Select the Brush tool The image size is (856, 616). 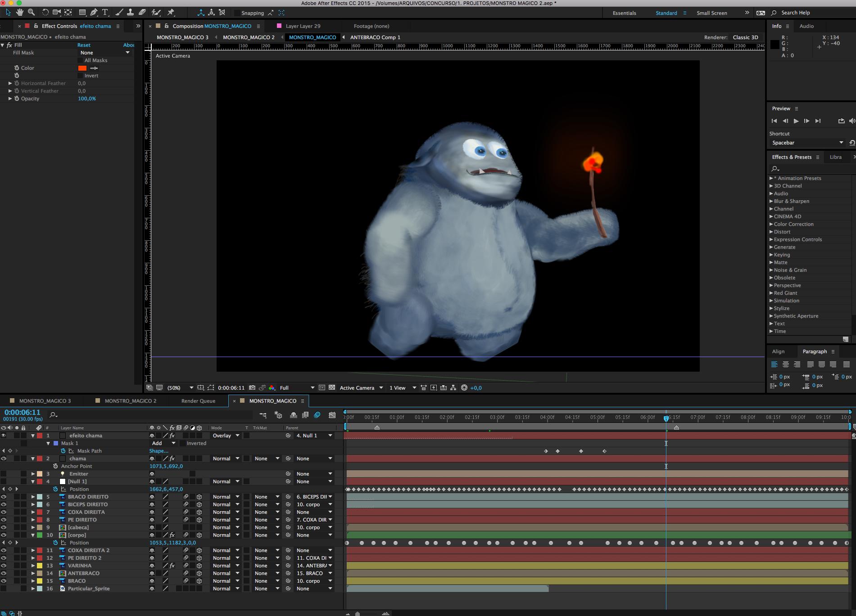pos(119,13)
